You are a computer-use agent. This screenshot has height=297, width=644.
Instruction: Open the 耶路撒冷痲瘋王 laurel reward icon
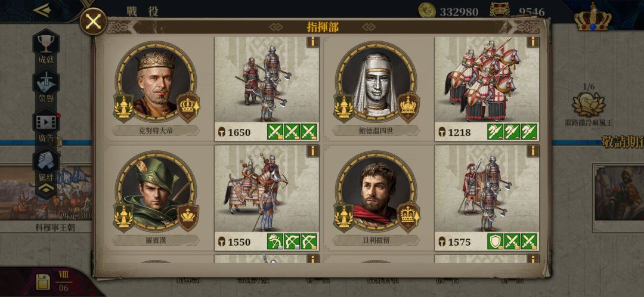tap(589, 104)
